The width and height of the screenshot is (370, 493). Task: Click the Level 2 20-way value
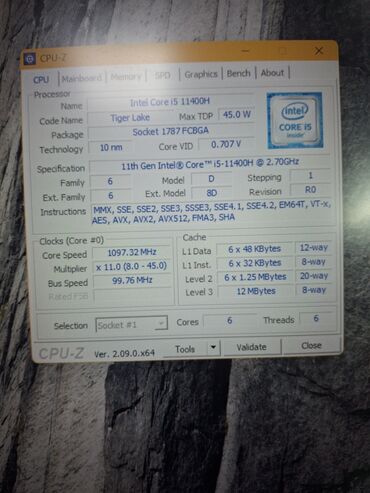pyautogui.click(x=314, y=276)
